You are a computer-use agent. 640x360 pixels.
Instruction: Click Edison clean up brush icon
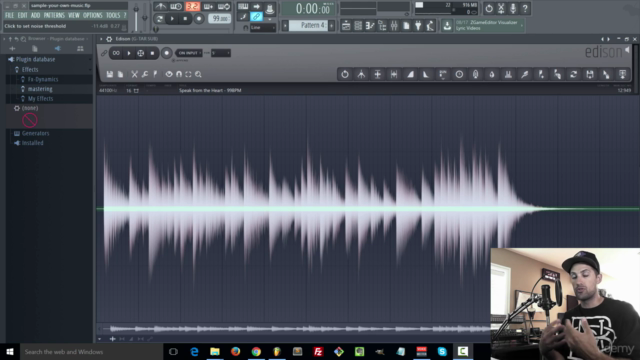pyautogui.click(x=524, y=74)
